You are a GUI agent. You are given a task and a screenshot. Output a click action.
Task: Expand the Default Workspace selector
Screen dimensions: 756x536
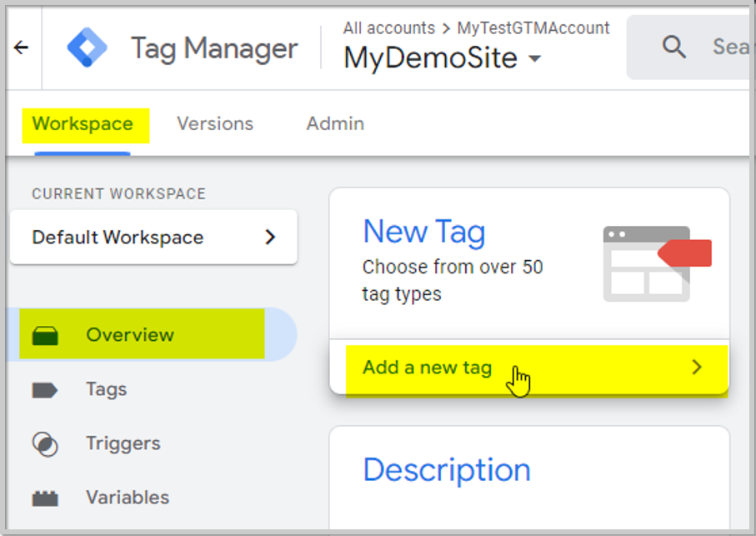(153, 237)
